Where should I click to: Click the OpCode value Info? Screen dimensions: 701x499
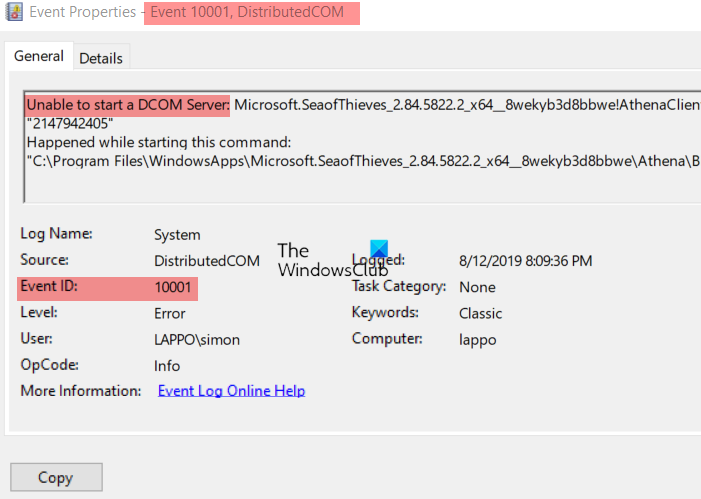coord(167,366)
